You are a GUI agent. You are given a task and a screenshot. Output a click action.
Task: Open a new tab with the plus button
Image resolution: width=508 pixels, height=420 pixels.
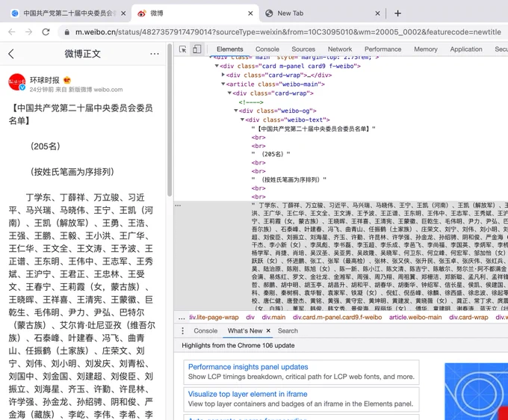tap(398, 13)
